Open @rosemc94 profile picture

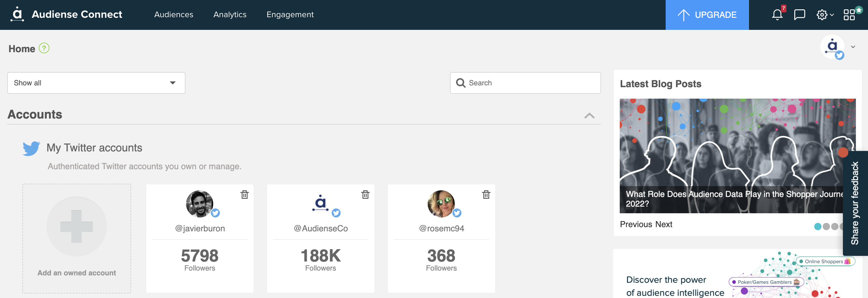[x=441, y=204]
